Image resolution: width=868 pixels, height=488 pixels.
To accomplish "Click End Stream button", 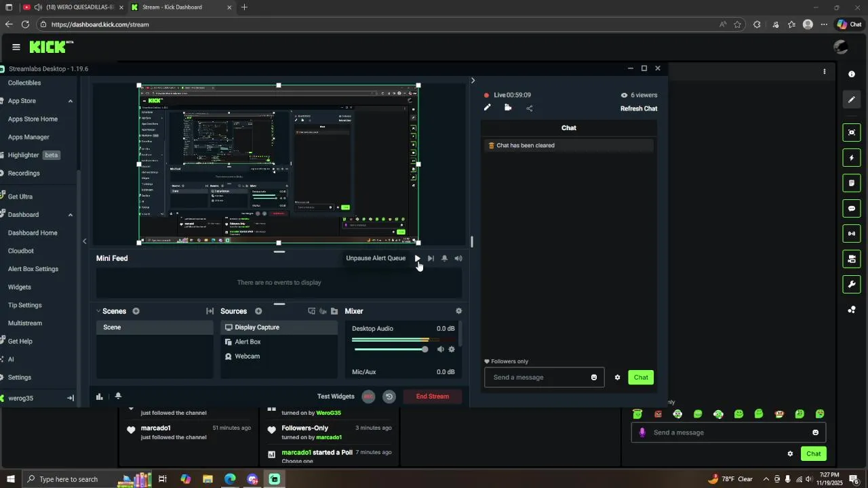I will (433, 396).
